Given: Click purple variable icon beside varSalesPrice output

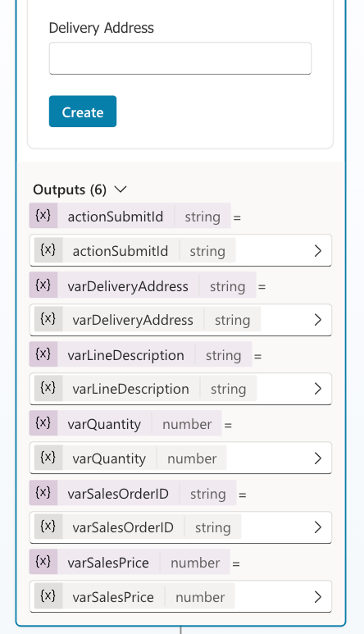Looking at the screenshot, I should click(x=43, y=562).
